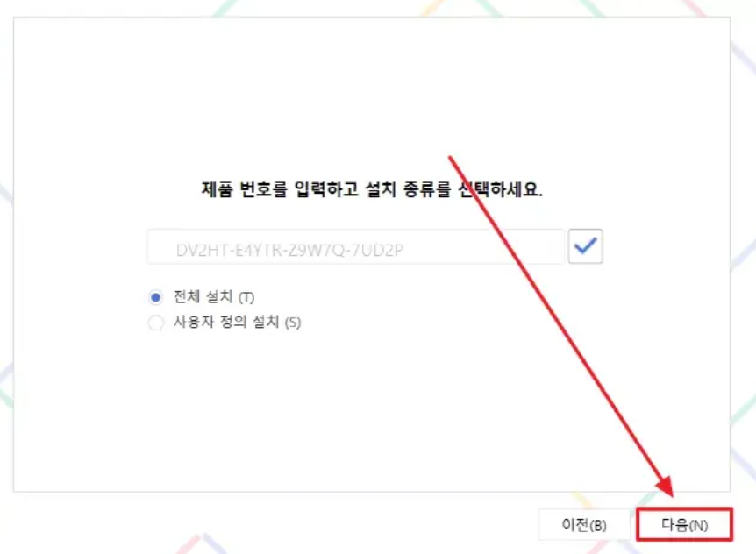Validate the product key via the check icon
756x554 pixels.
pyautogui.click(x=585, y=246)
